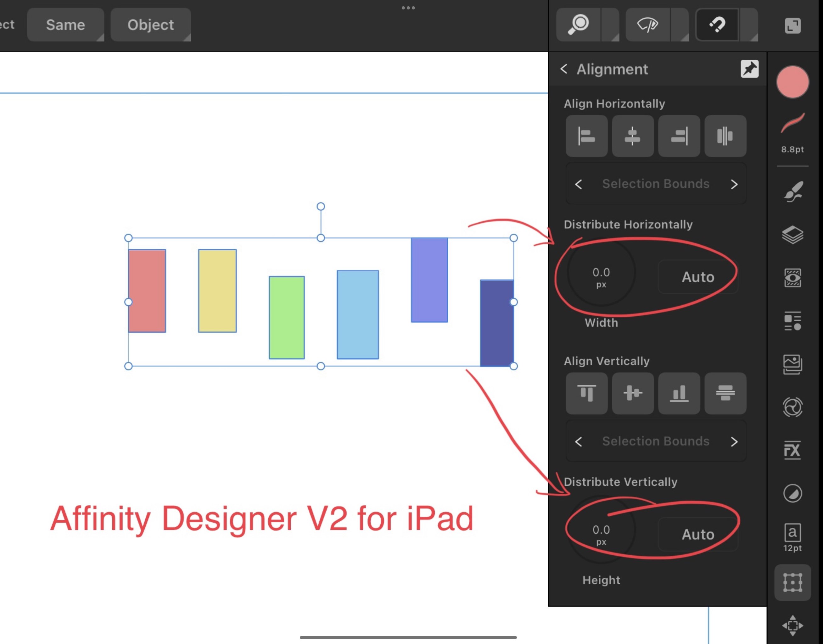The width and height of the screenshot is (823, 644).
Task: Expand zoom options arrow
Action: point(610,25)
